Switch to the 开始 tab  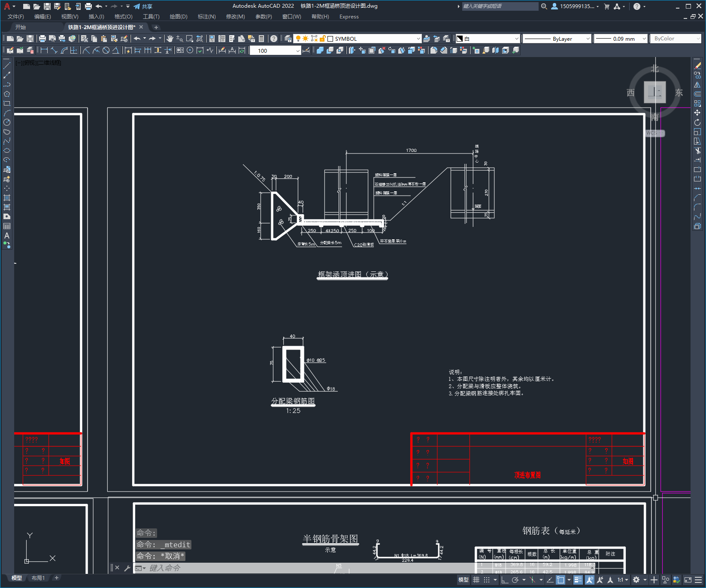click(21, 27)
